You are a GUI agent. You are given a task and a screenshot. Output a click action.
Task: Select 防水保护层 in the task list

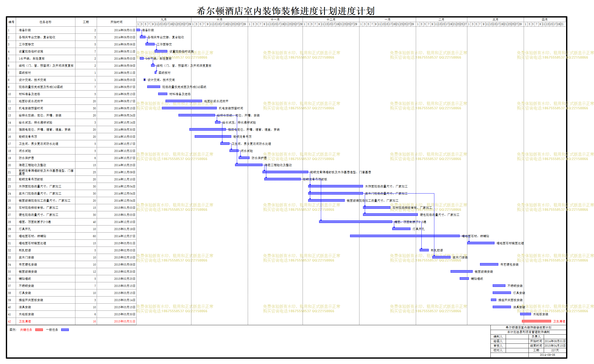(x=26, y=158)
